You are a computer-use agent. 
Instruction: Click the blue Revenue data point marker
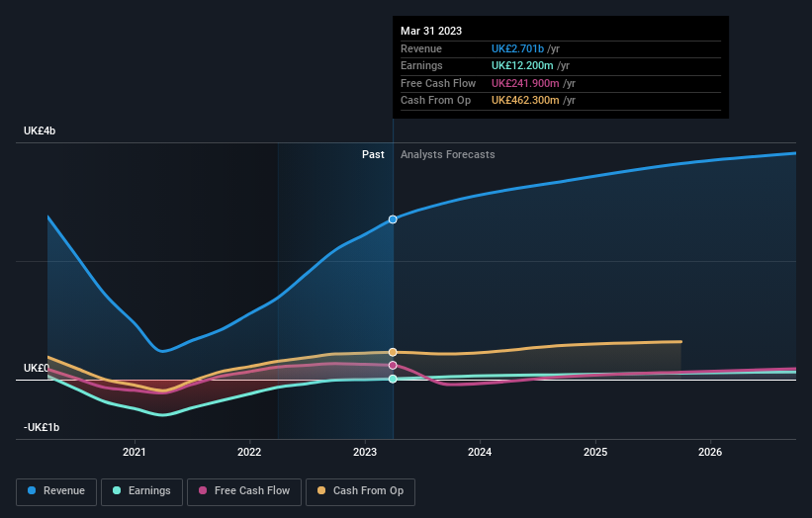coord(393,219)
